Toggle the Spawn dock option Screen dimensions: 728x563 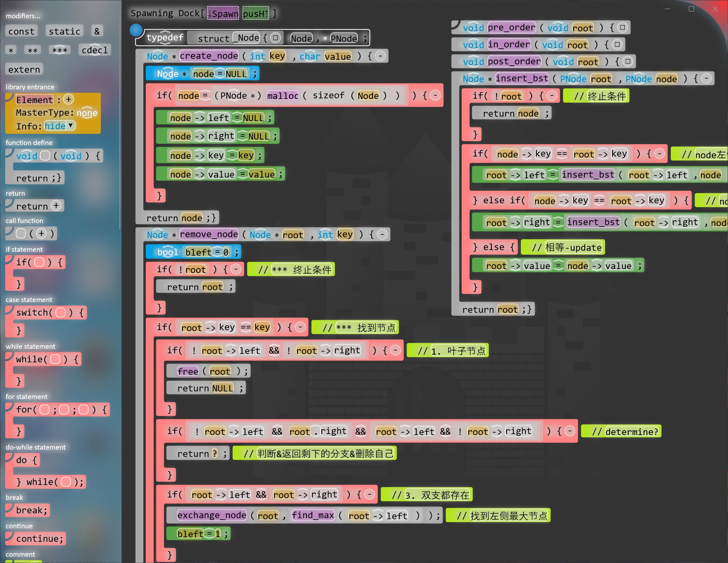(223, 14)
